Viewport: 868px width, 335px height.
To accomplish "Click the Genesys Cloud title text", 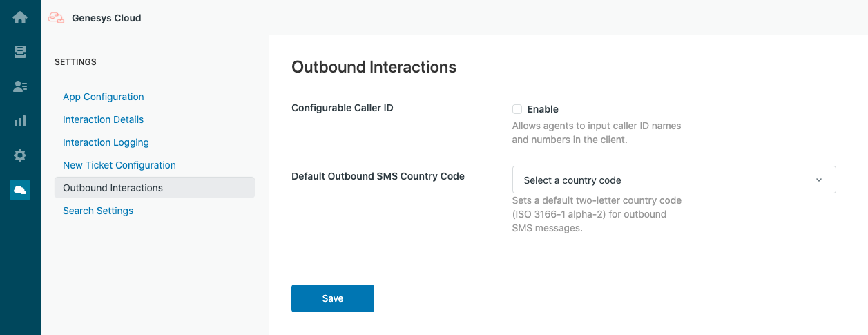I will [106, 18].
